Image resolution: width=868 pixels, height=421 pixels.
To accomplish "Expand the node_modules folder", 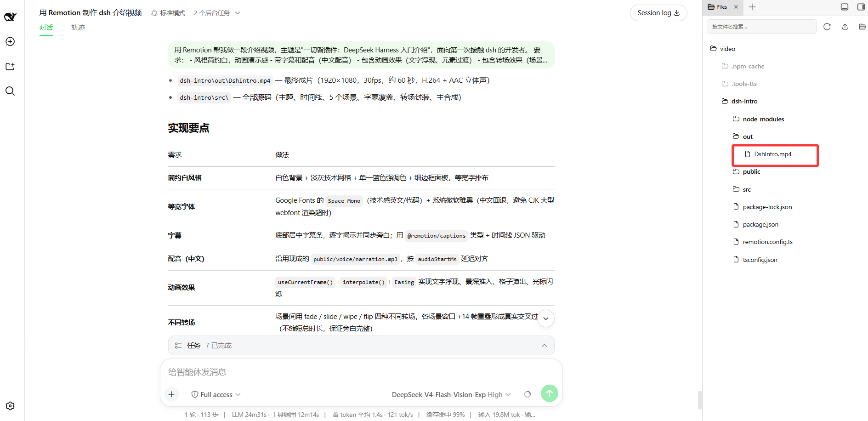I will (x=758, y=119).
